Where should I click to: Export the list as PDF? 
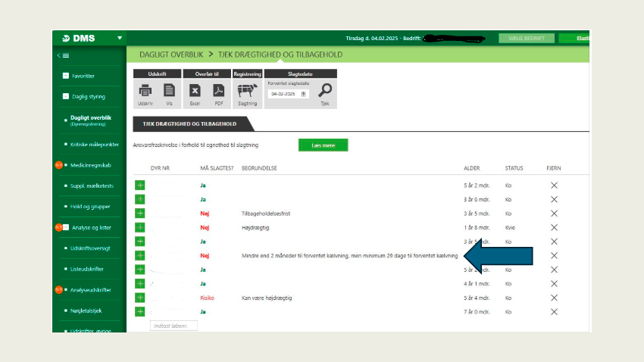218,90
